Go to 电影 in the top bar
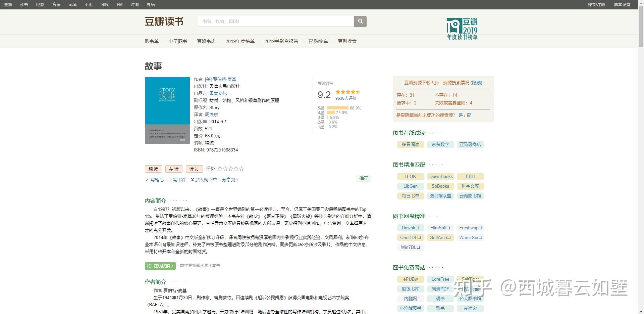Viewport: 644px width, 314px height. pos(40,4)
